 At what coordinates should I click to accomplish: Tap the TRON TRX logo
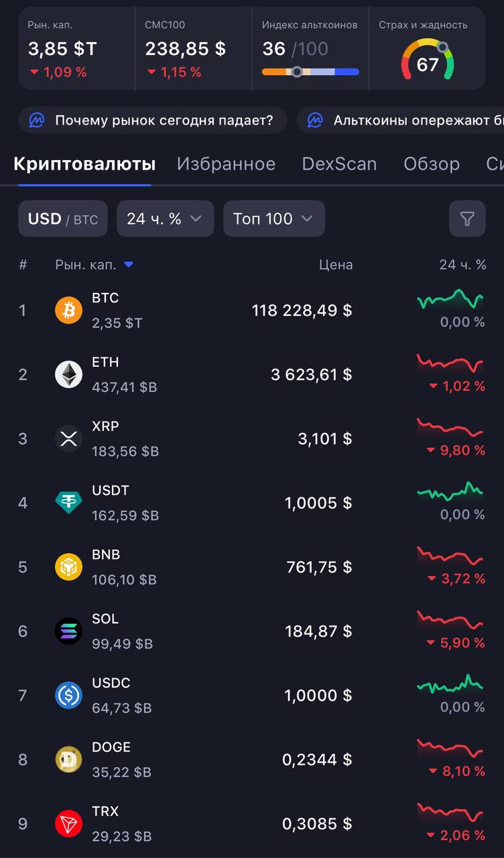[x=68, y=824]
